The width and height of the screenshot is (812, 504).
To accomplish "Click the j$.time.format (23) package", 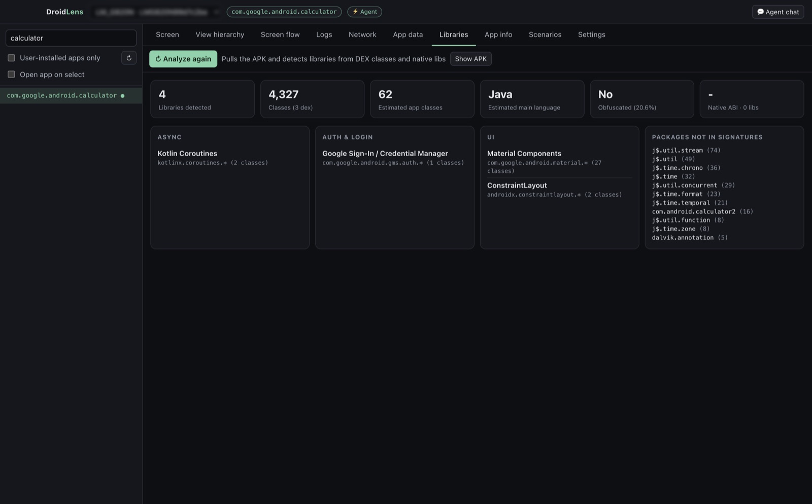I will tap(686, 194).
